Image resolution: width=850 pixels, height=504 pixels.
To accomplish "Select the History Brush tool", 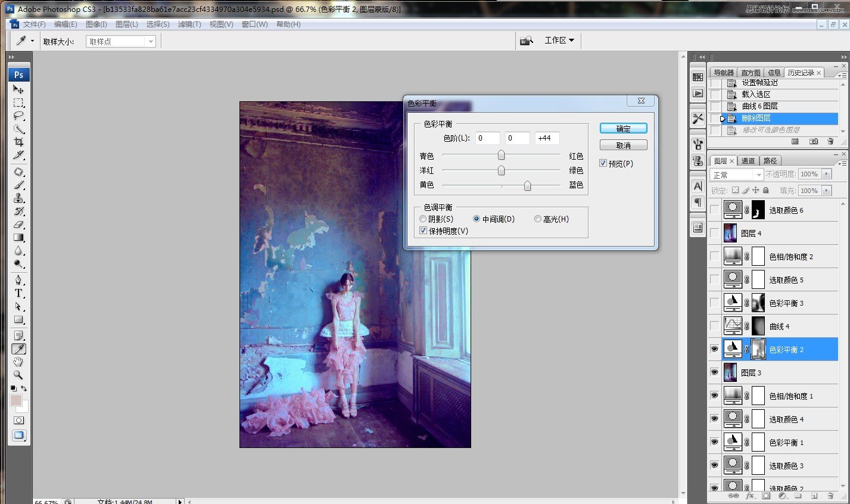I will click(18, 211).
